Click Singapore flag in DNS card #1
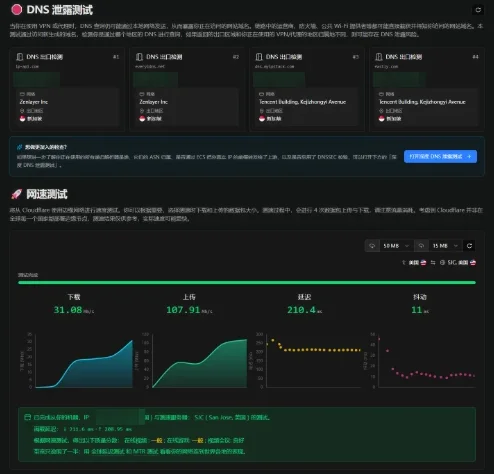 click(x=23, y=119)
